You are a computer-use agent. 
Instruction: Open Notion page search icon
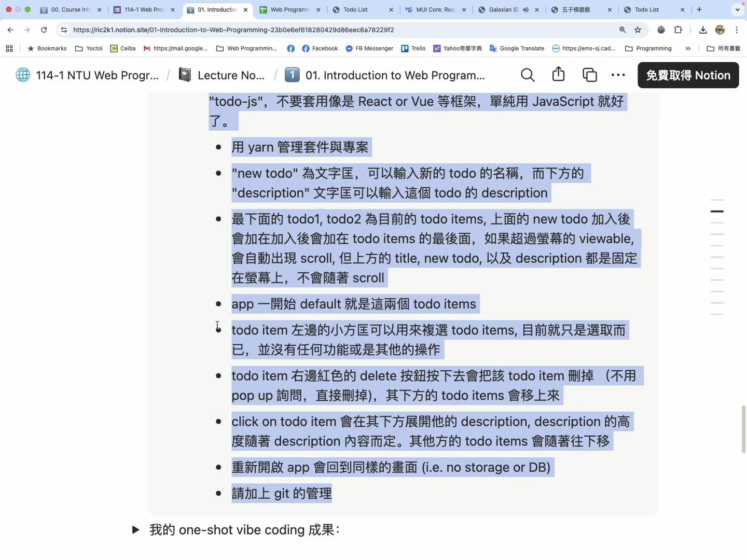pos(528,75)
